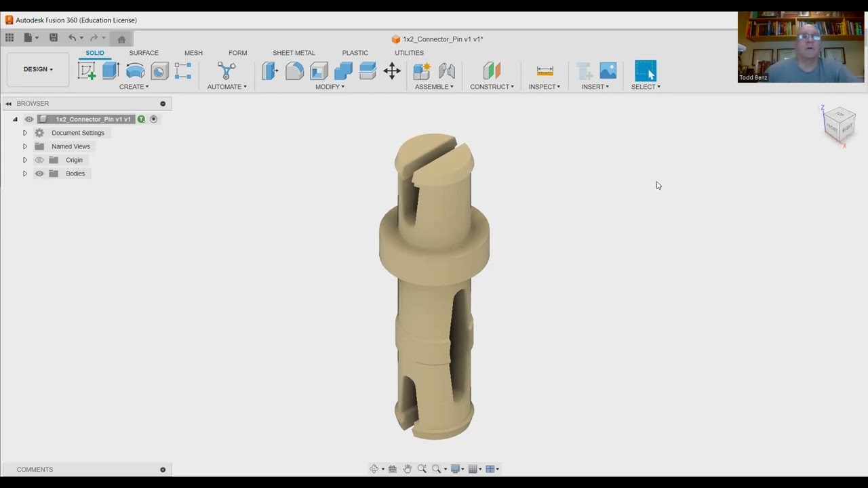Click the Insert Canvas image icon
Viewport: 868px width, 488px height.
point(608,70)
